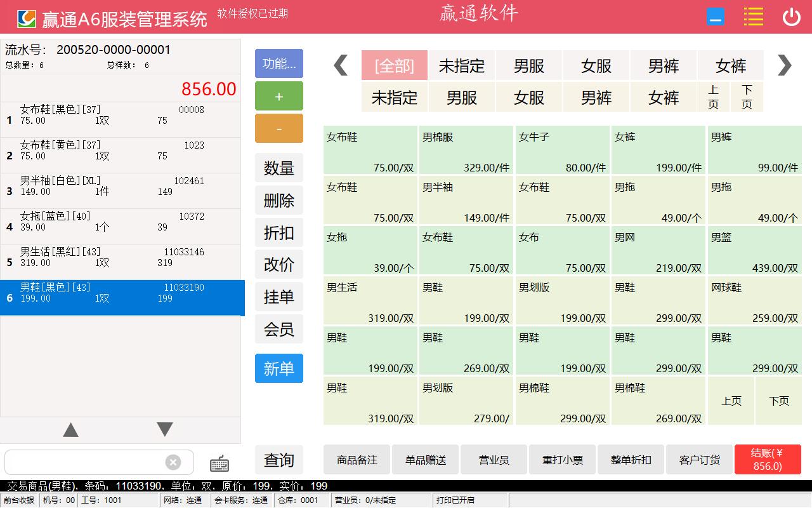This screenshot has height=508, width=812.
Task: Select the [全部] category tab
Action: (395, 65)
